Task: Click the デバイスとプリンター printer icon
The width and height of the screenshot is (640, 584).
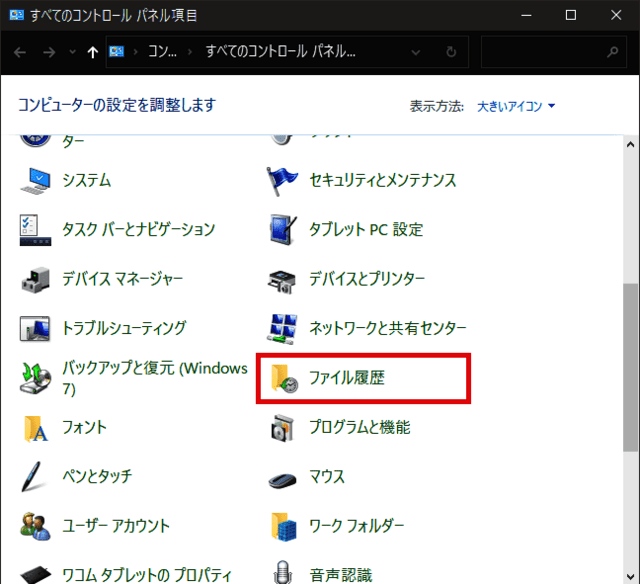Action: coord(283,279)
